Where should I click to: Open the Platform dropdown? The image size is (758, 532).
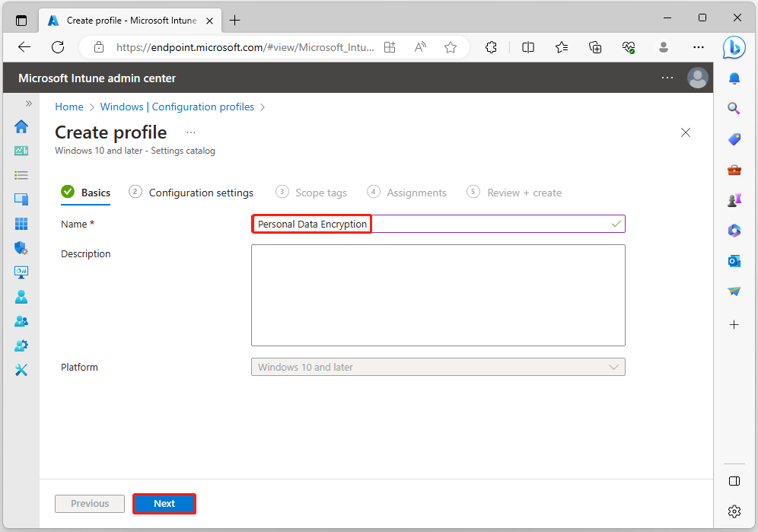coord(438,367)
